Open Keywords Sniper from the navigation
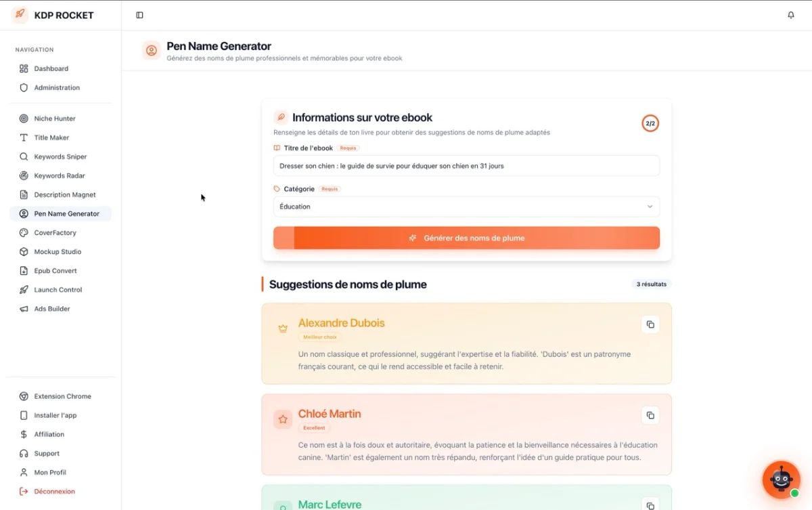Screen dimensions: 812x510 coord(60,156)
